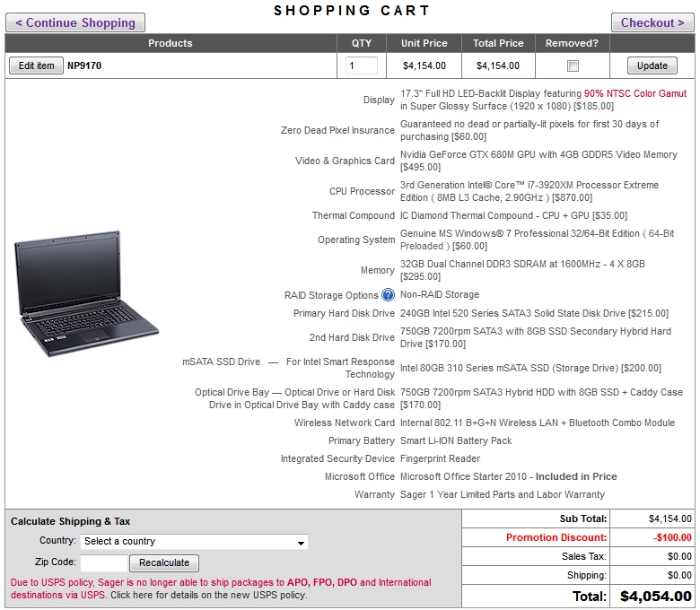This screenshot has width=700, height=610.
Task: Click the Unit Price column header
Action: tap(424, 43)
